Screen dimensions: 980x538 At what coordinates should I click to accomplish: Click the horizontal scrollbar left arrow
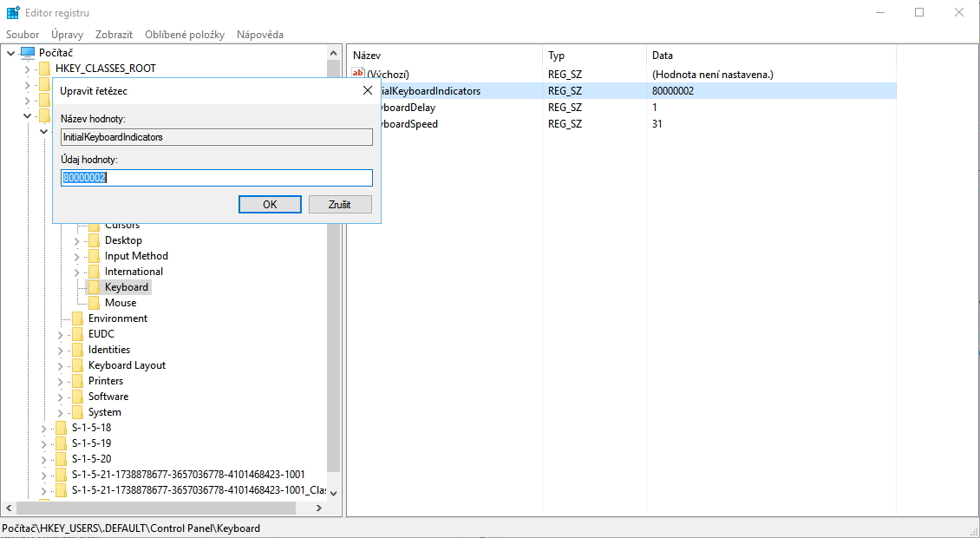click(x=8, y=508)
